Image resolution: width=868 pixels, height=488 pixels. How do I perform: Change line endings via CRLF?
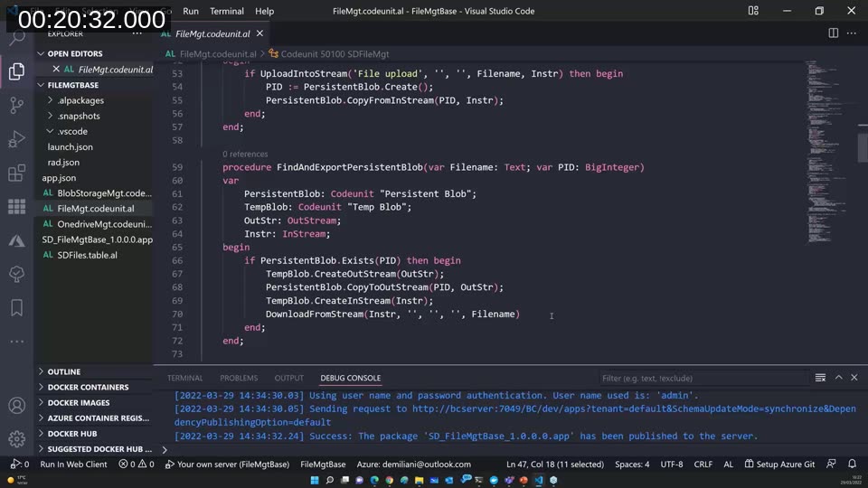[x=703, y=465]
